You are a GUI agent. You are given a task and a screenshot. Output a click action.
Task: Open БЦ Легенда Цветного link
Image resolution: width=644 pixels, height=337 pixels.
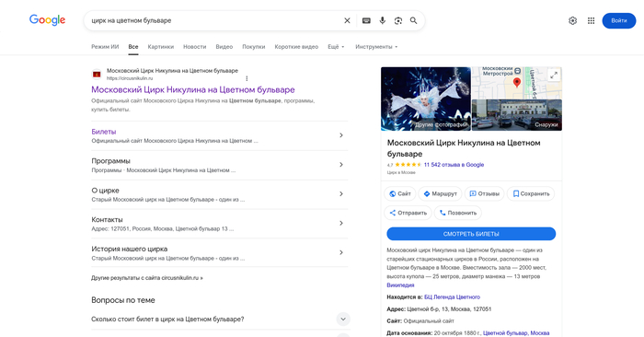[452, 296]
